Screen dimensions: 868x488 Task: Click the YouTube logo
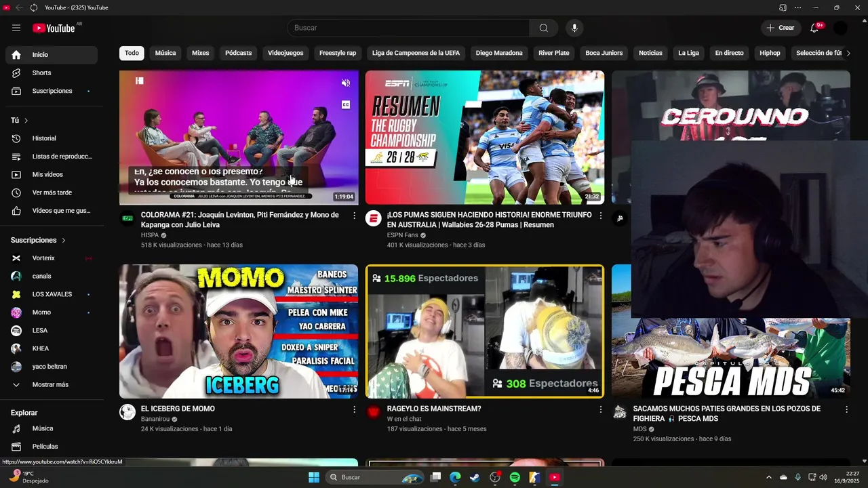[x=54, y=28]
